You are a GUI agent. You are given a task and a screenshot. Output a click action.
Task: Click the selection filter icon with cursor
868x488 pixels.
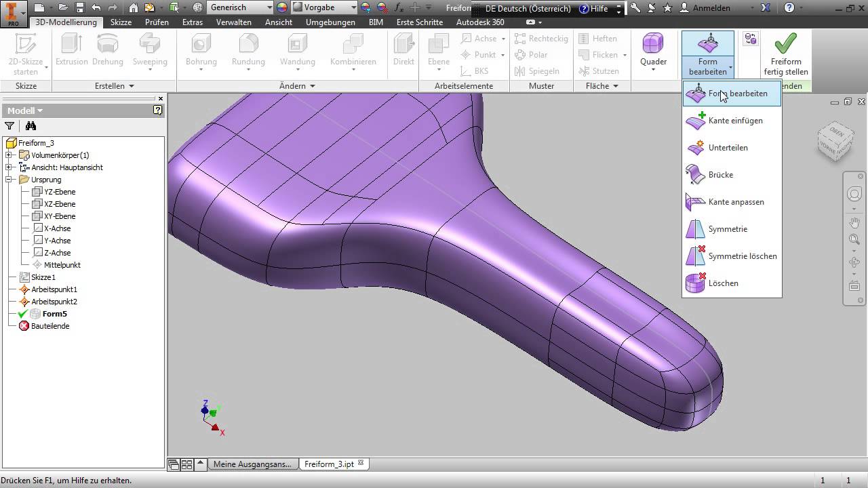coord(174,8)
